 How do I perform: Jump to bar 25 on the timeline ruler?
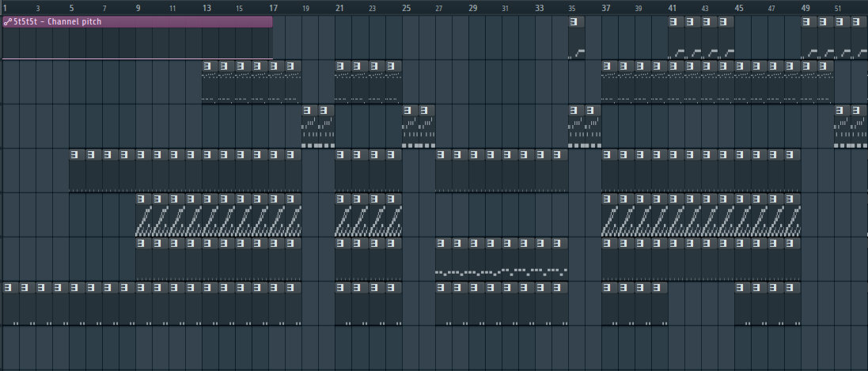click(x=407, y=8)
